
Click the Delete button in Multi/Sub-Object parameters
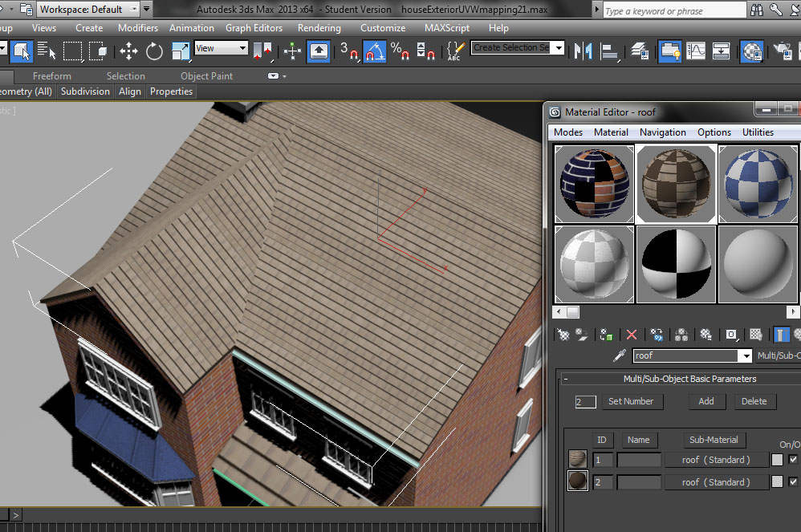pos(754,401)
